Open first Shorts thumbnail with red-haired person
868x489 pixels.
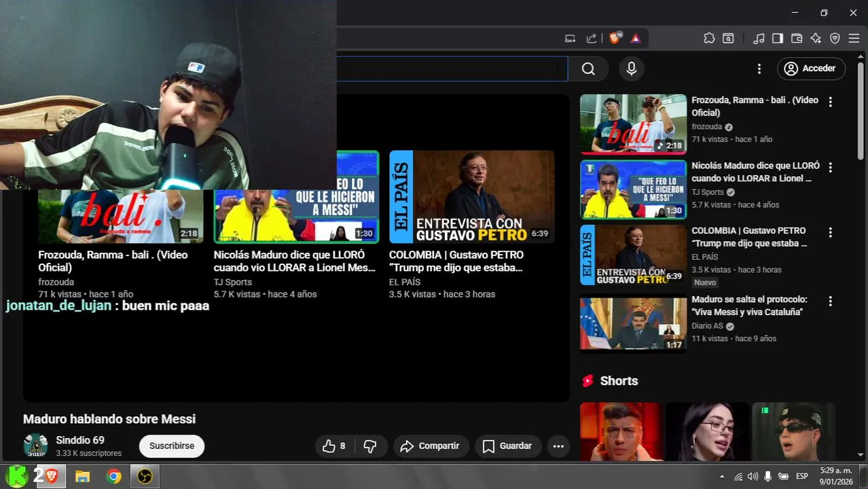621,432
